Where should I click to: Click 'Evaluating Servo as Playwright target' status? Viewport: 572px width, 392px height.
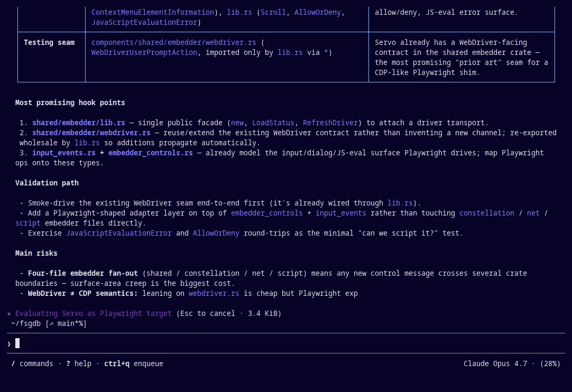(x=94, y=313)
